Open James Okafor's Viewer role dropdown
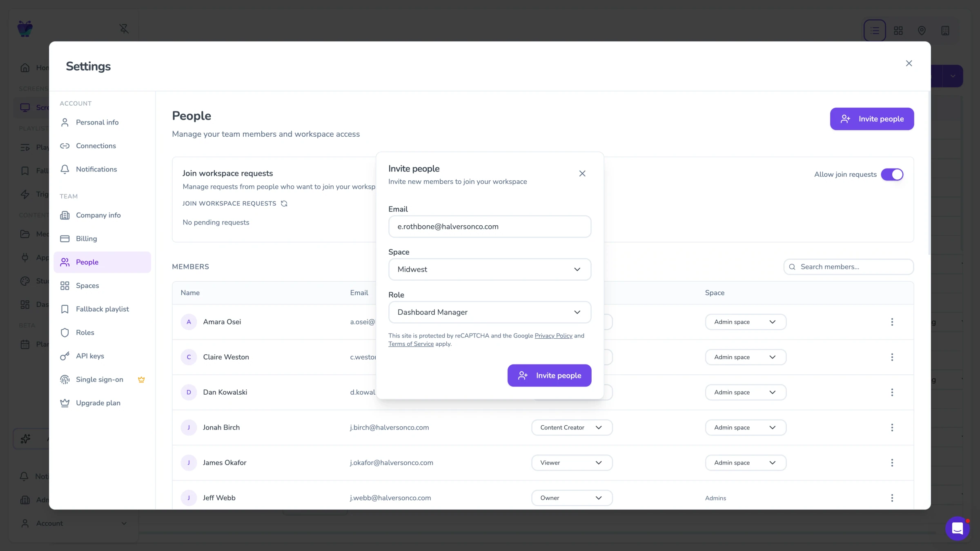 tap(572, 462)
